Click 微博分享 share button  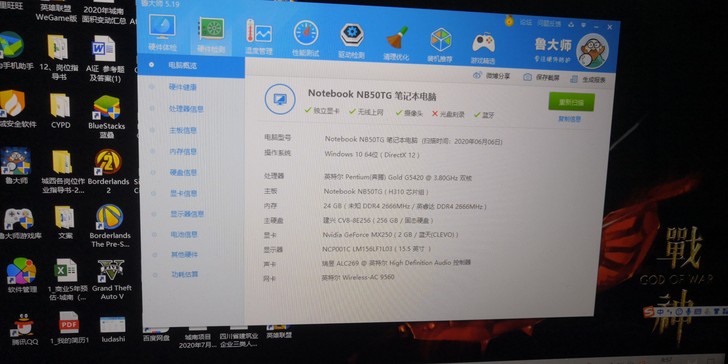point(491,76)
